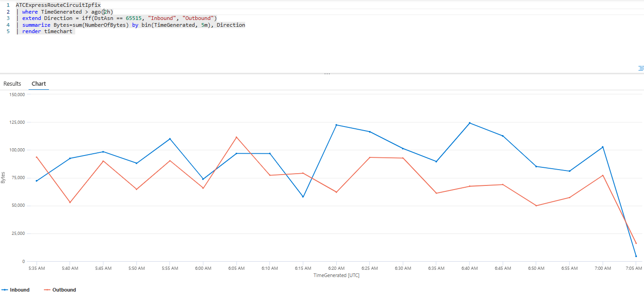Click the 5:35 AM x-axis label
Viewport: 644px width, 297px height.
click(36, 268)
